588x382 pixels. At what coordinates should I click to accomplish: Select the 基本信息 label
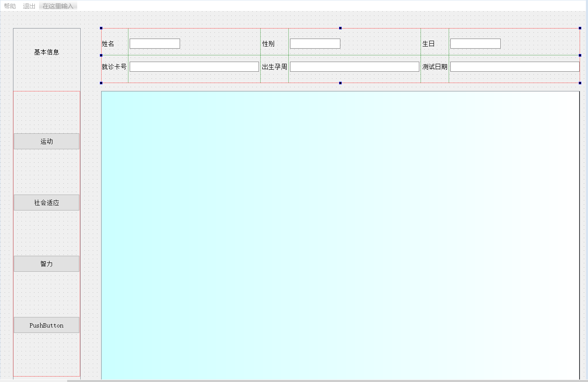[47, 52]
